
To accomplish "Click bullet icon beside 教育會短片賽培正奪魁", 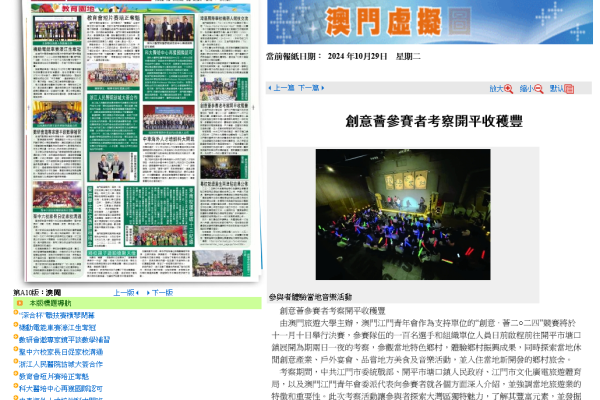I will [x=16, y=374].
